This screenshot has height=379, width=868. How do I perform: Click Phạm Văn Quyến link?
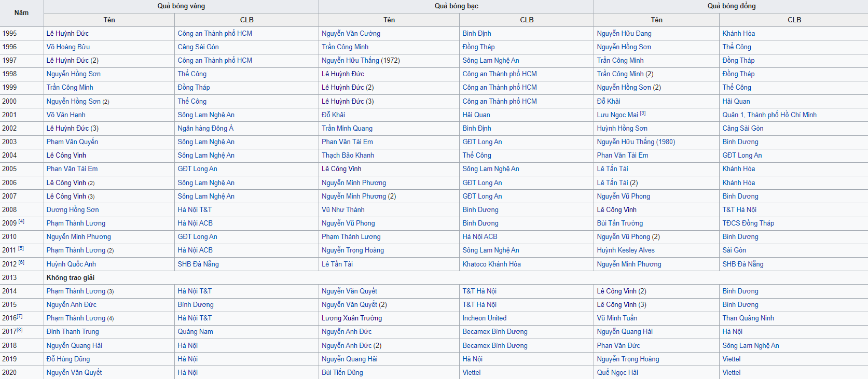pyautogui.click(x=72, y=142)
